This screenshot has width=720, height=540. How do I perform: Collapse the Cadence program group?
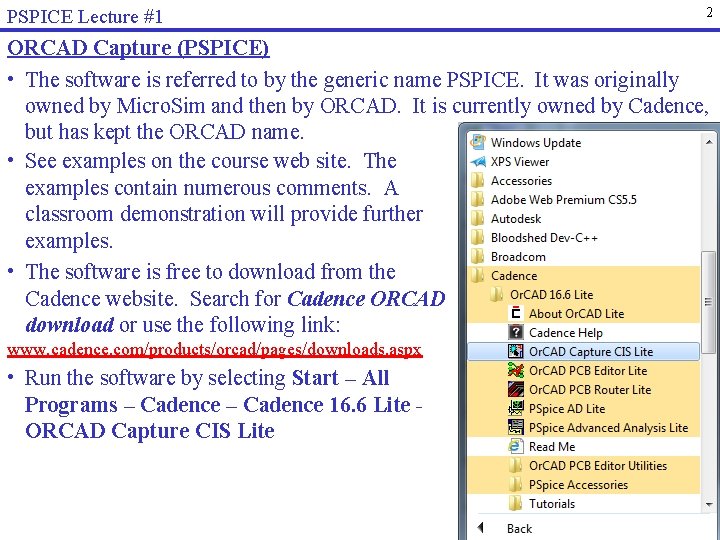[584, 276]
